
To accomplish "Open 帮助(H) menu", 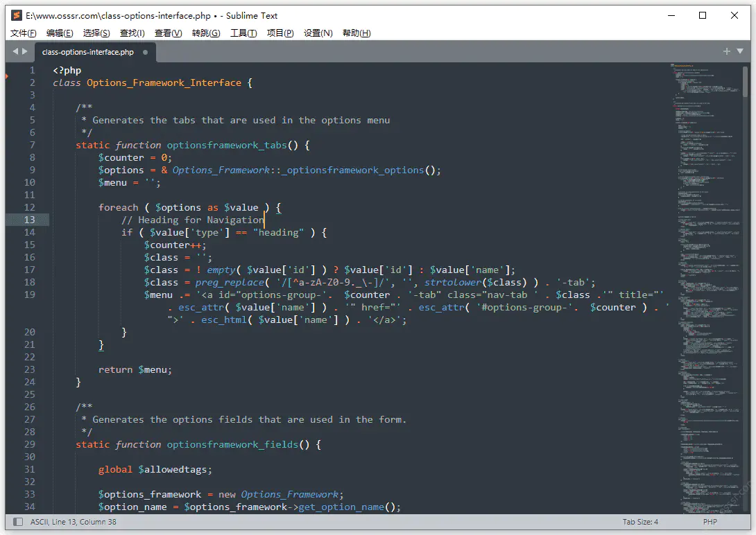I will tap(356, 33).
